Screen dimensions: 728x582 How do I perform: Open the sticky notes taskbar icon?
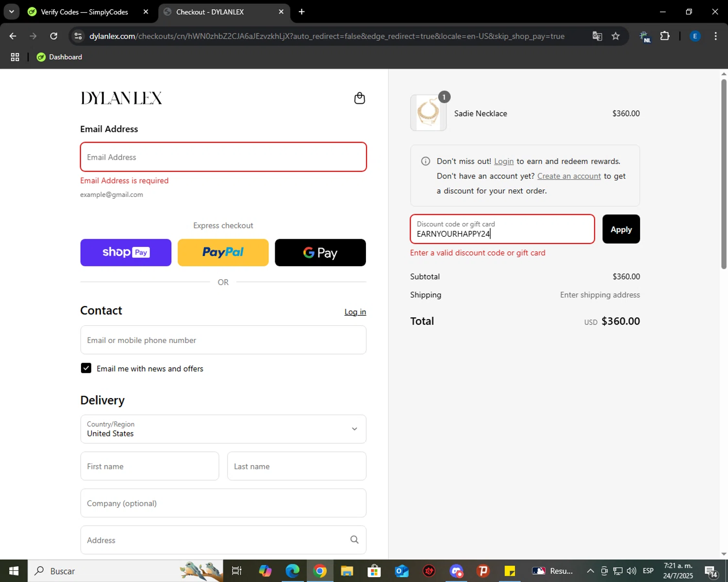pos(510,571)
